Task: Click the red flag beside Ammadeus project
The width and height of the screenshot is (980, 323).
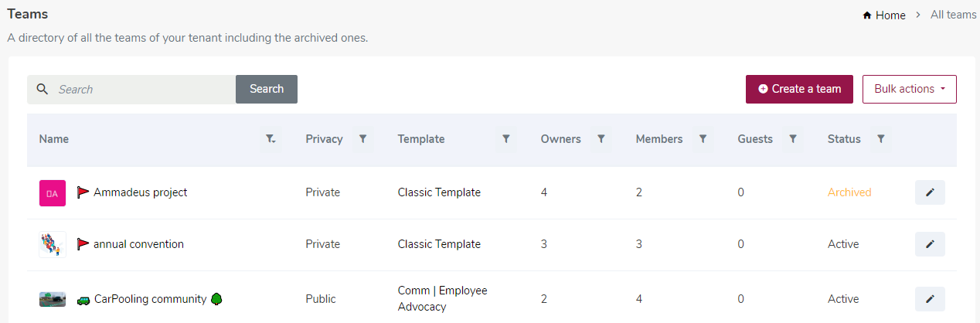Action: pyautogui.click(x=83, y=192)
